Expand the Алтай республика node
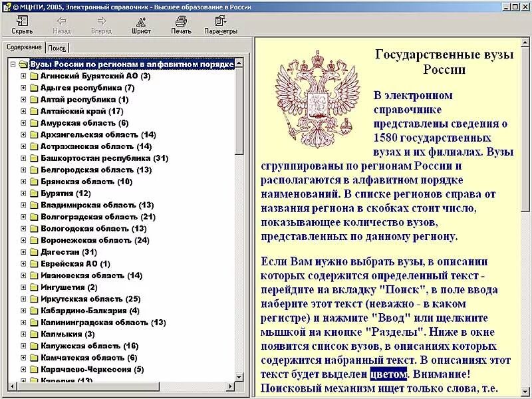Viewport: 532px width, 399px height. point(23,100)
